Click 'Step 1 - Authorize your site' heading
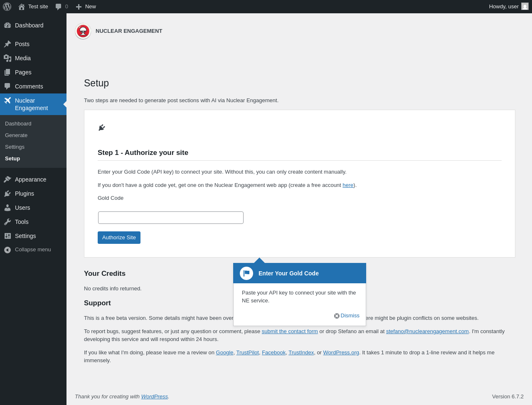 (143, 153)
